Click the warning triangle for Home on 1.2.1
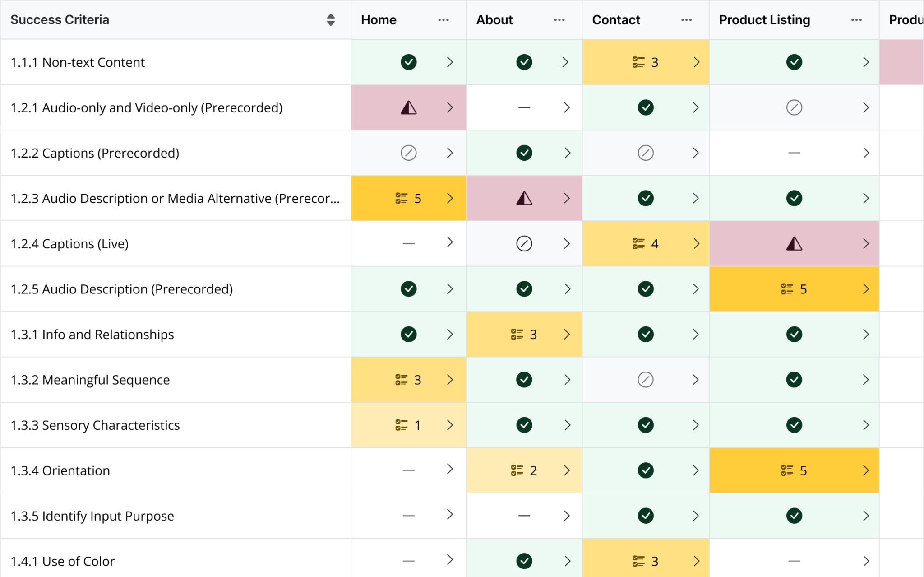The image size is (924, 577). click(x=408, y=107)
